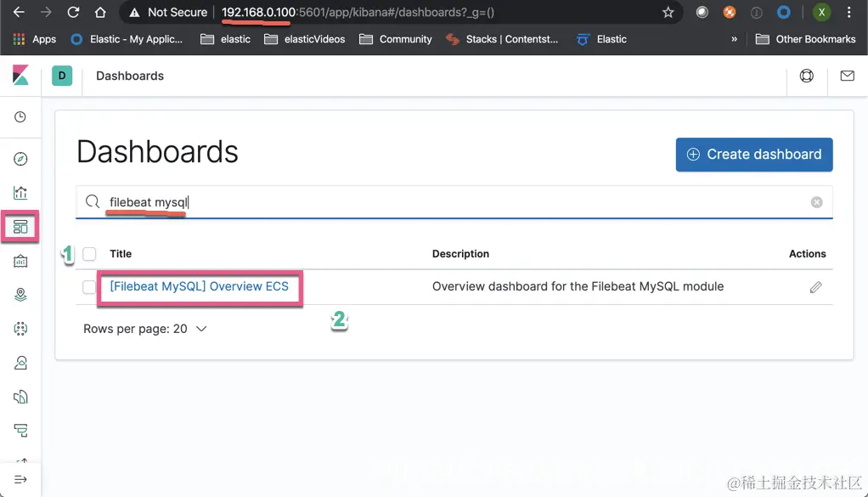Open APM icon in sidebar

pos(20,431)
